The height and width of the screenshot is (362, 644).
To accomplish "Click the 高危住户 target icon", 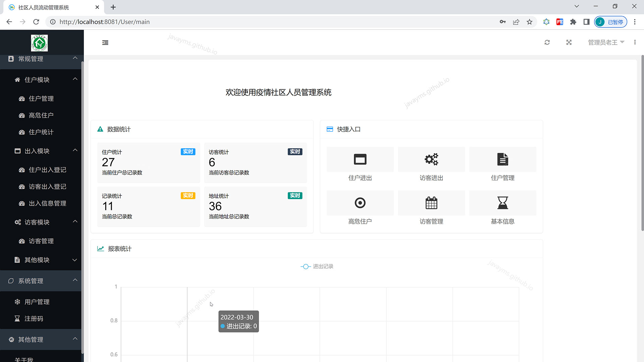I will pos(360,203).
